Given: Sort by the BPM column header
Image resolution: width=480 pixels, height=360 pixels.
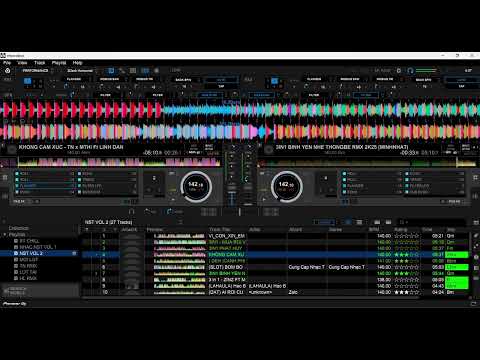Looking at the screenshot, I should [374, 229].
